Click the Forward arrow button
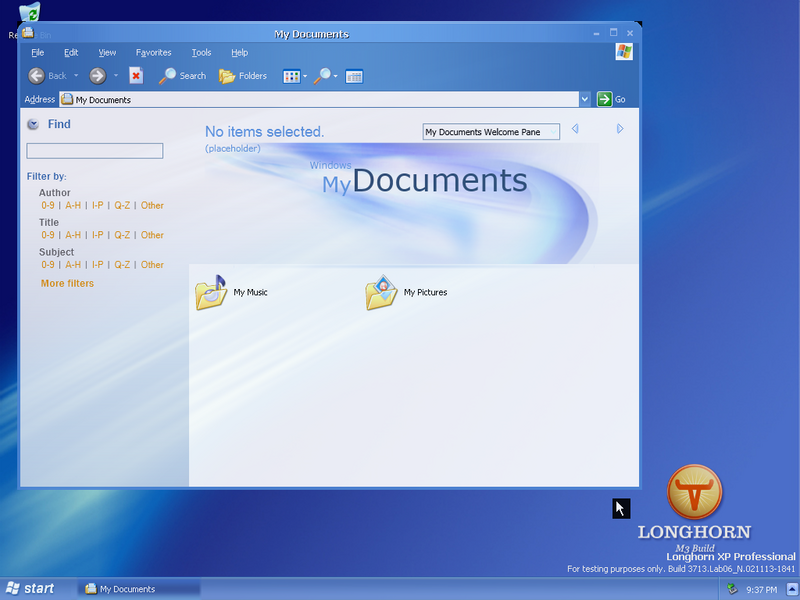This screenshot has width=800, height=600. click(x=97, y=76)
